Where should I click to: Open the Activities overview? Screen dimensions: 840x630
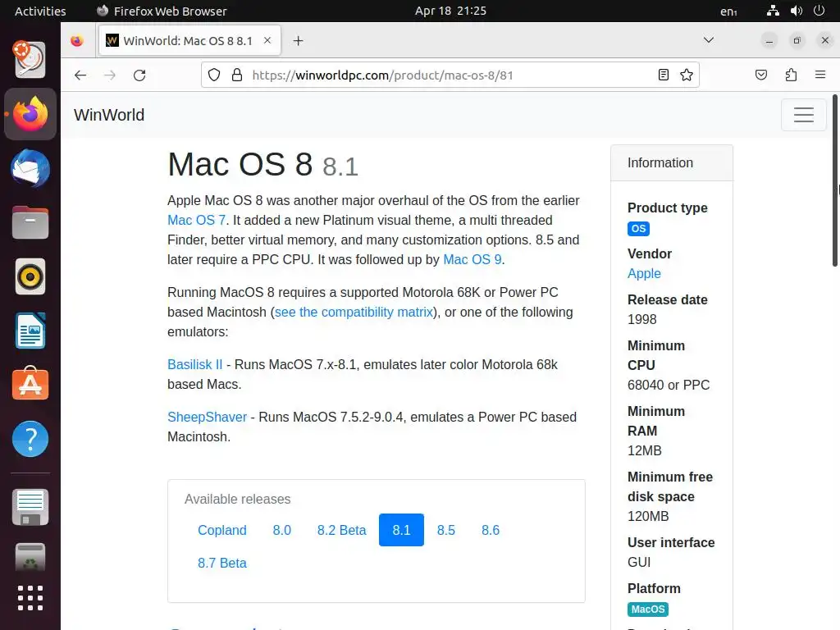40,11
